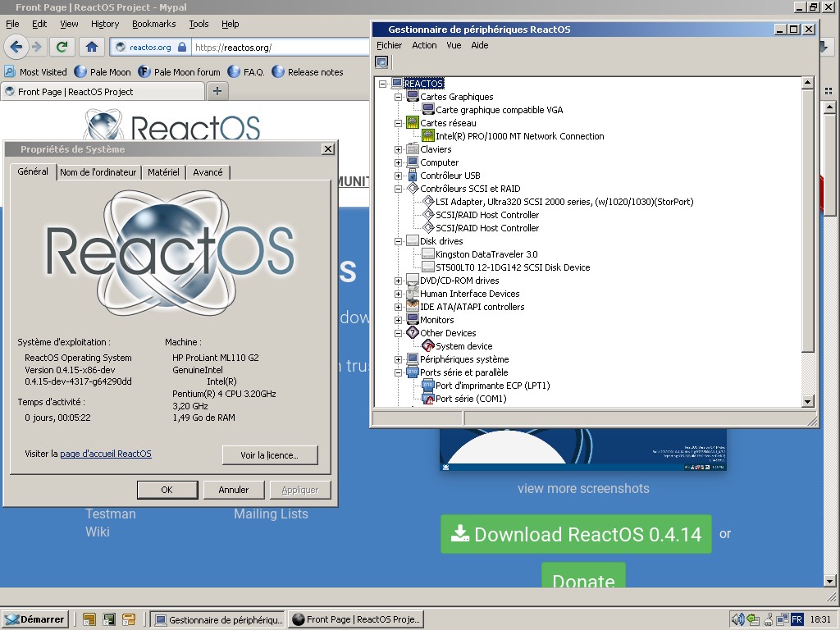Expand the Monitors entry in the device tree

coord(398,319)
